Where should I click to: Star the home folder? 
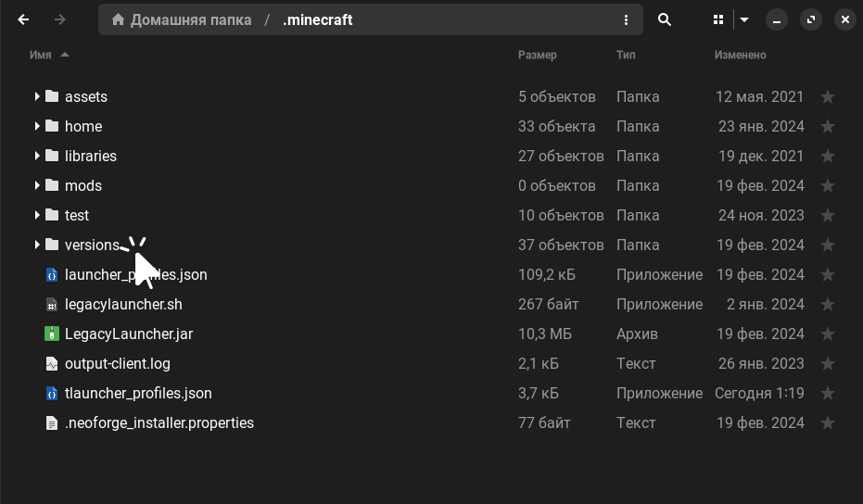[x=827, y=127]
